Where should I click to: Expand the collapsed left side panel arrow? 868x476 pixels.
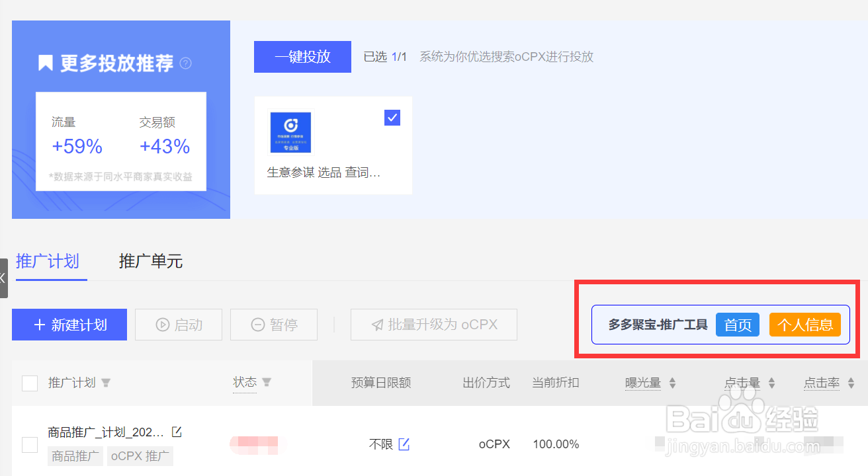[5, 278]
